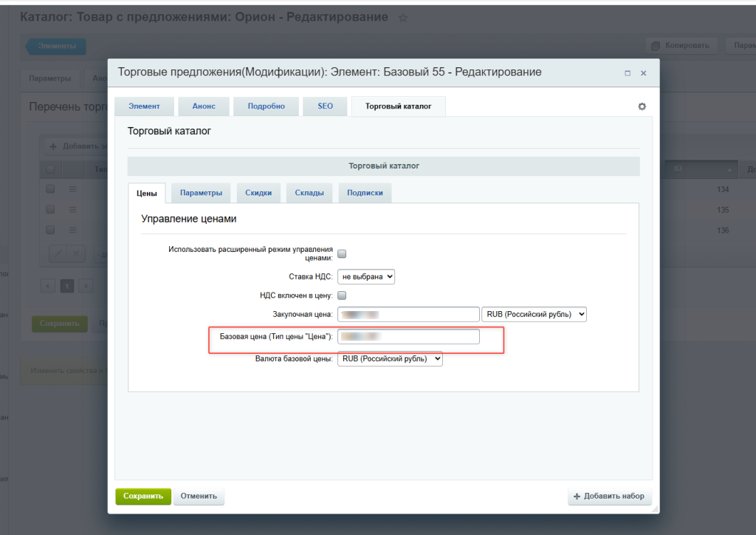Screen dimensions: 756x535
Task: Open the purchase price currency dropdown
Action: [x=534, y=314]
